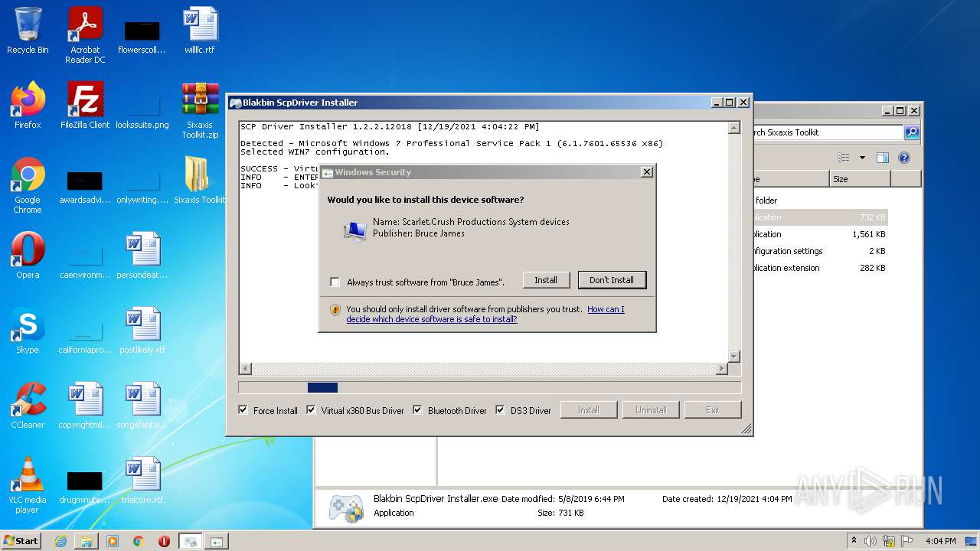This screenshot has width=980, height=551.
Task: Select the onlywriting desktop file
Action: 142,185
